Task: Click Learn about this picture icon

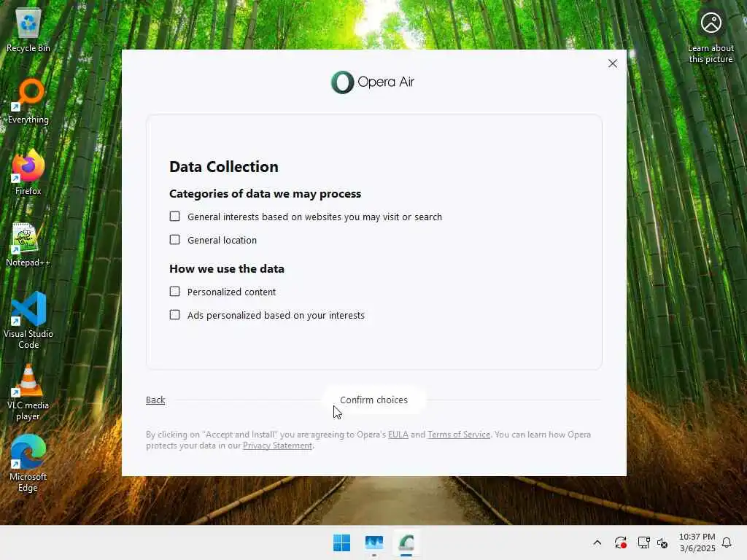Action: pyautogui.click(x=711, y=36)
